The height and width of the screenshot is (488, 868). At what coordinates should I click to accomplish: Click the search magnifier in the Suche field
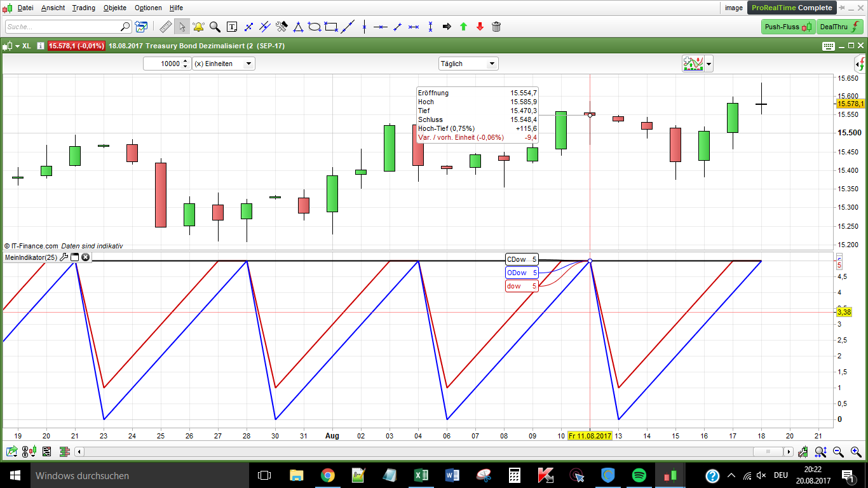[125, 27]
